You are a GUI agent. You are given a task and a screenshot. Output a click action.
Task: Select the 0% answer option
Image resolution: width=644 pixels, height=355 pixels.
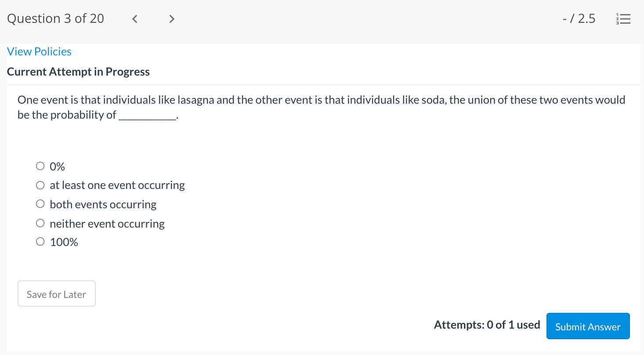coord(40,166)
